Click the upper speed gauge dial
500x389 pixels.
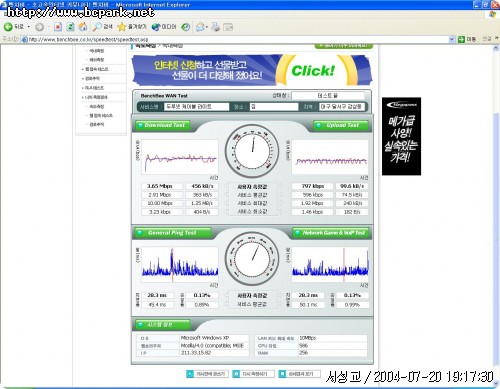point(252,151)
